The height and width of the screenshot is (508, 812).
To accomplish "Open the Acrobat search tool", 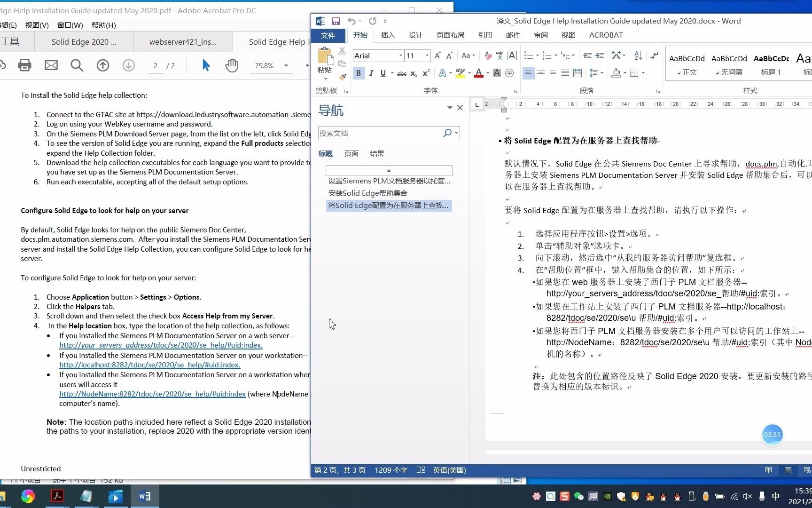I will click(77, 65).
